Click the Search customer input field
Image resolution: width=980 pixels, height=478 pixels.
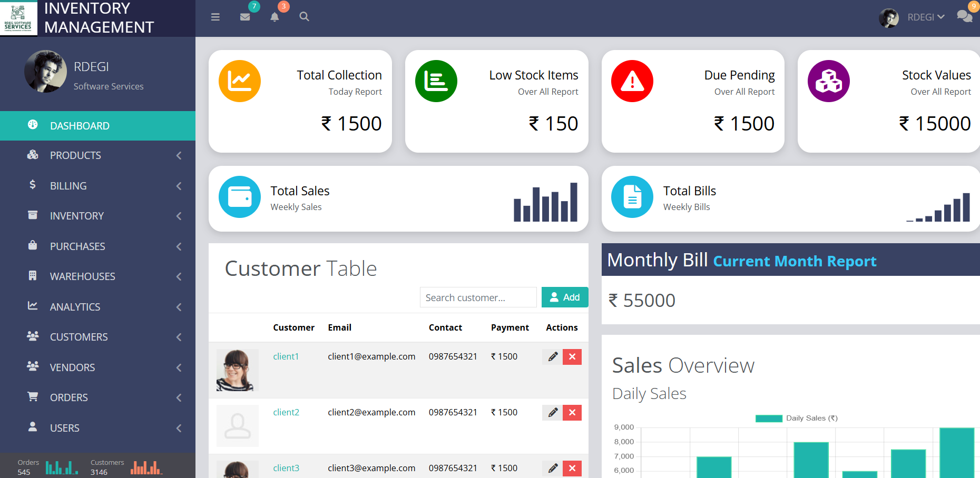point(478,297)
